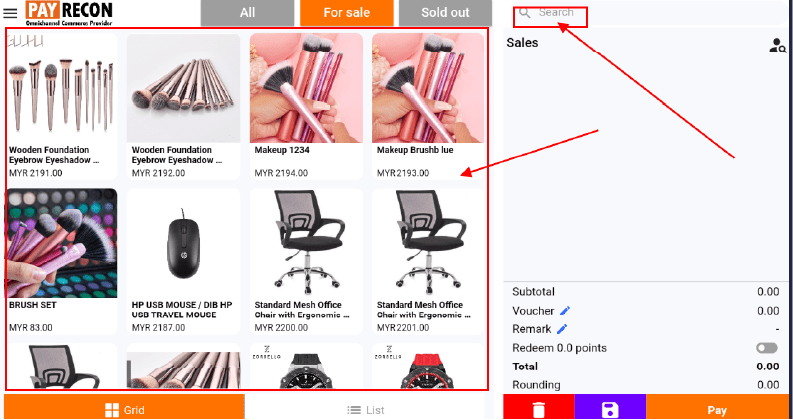Save the order with floppy disk icon
793x420 pixels.
point(610,407)
